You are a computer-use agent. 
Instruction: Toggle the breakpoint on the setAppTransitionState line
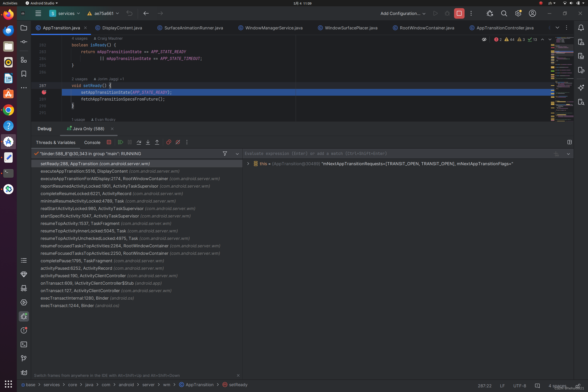[x=44, y=92]
